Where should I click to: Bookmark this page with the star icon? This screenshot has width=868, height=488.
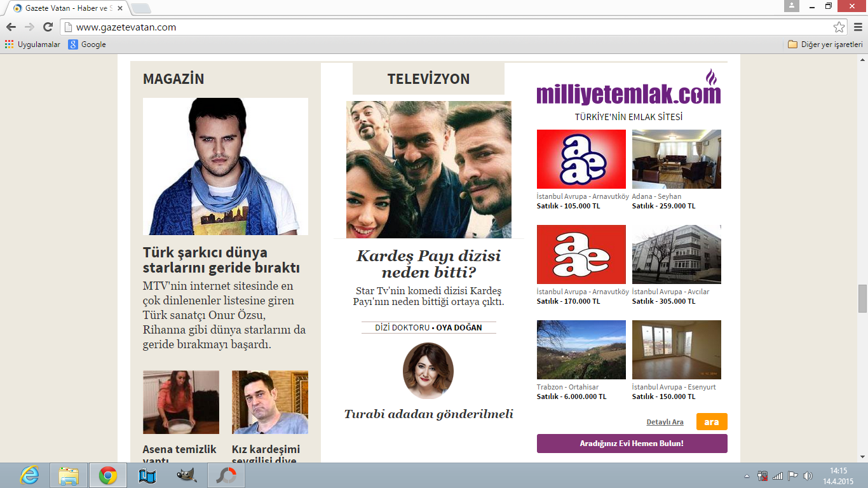839,27
